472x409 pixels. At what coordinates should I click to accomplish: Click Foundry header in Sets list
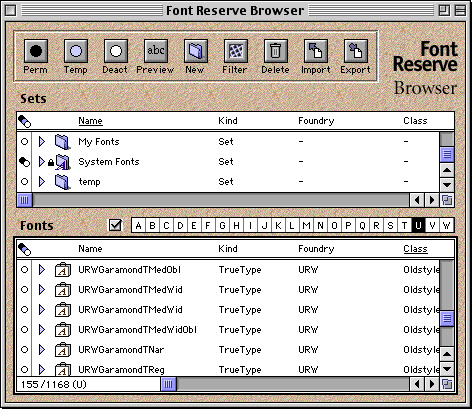click(x=316, y=121)
